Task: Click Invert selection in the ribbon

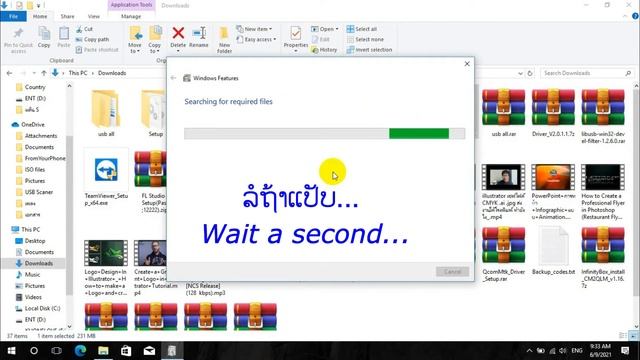Action: point(369,49)
